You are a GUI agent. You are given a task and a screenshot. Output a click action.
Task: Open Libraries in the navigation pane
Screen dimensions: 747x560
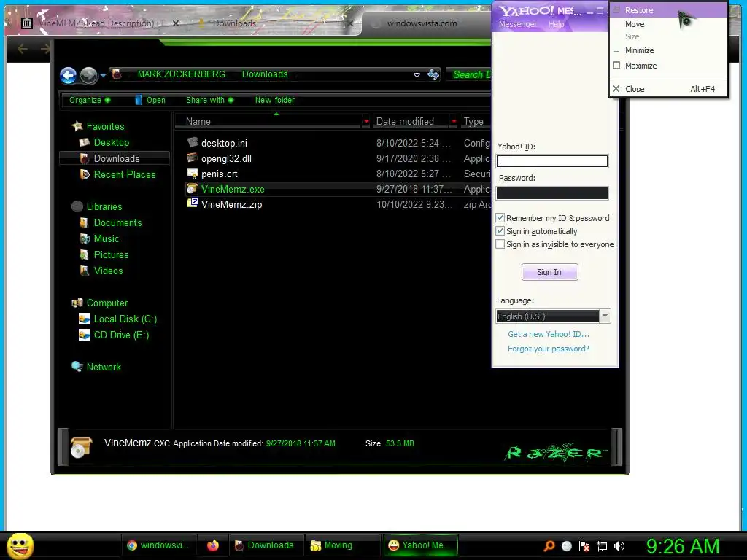click(x=104, y=206)
